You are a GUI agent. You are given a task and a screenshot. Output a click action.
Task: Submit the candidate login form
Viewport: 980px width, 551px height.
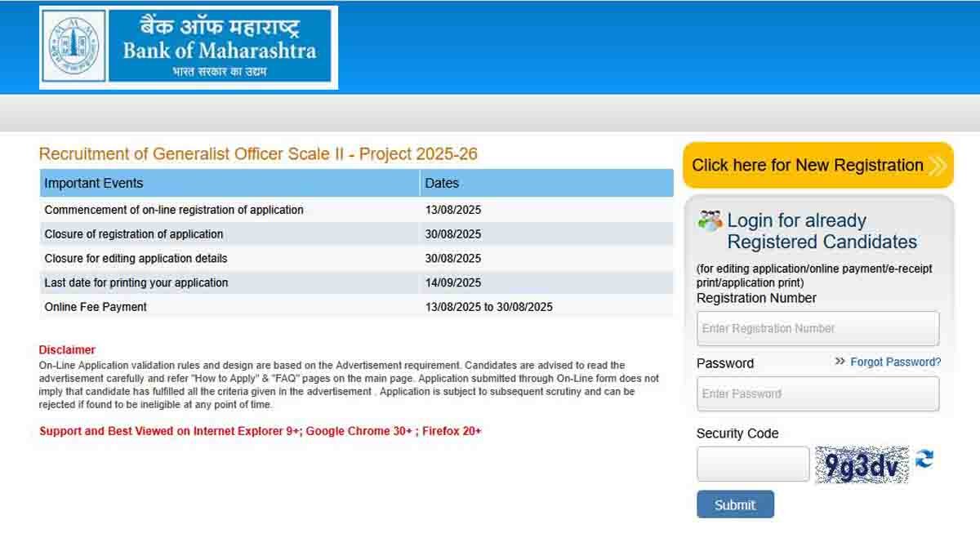tap(735, 504)
